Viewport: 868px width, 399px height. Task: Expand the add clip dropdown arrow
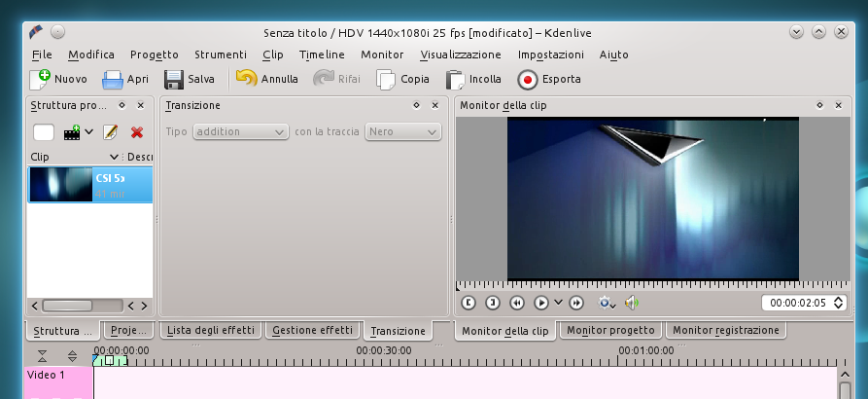88,132
